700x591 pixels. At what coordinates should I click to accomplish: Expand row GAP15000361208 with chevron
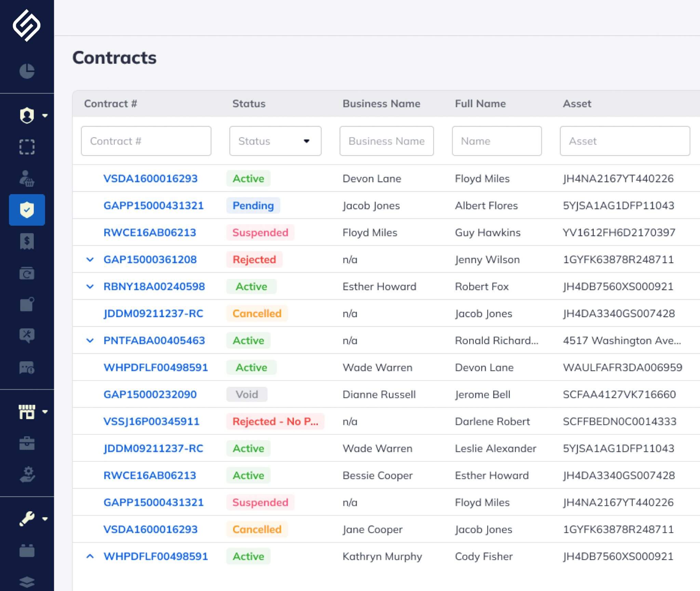point(90,259)
